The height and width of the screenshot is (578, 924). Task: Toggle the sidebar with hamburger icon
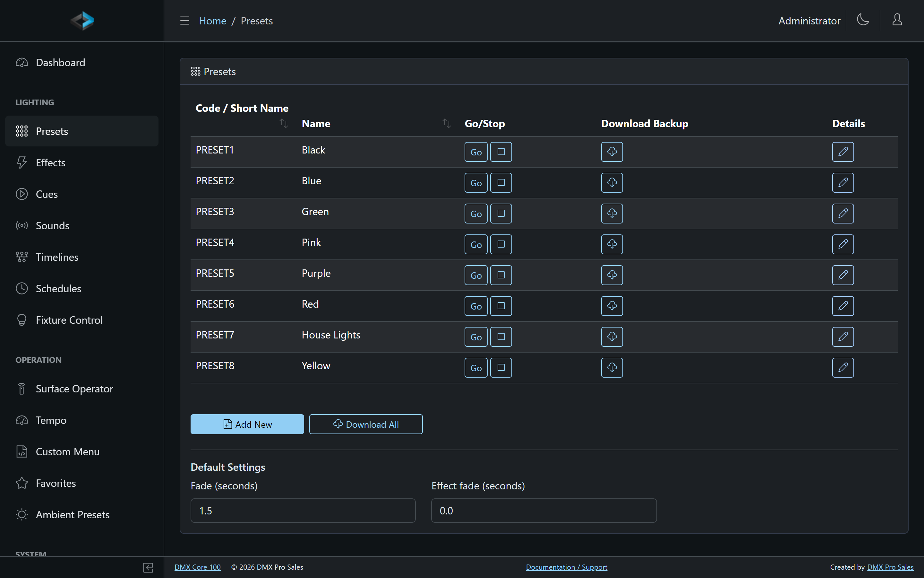click(x=185, y=21)
